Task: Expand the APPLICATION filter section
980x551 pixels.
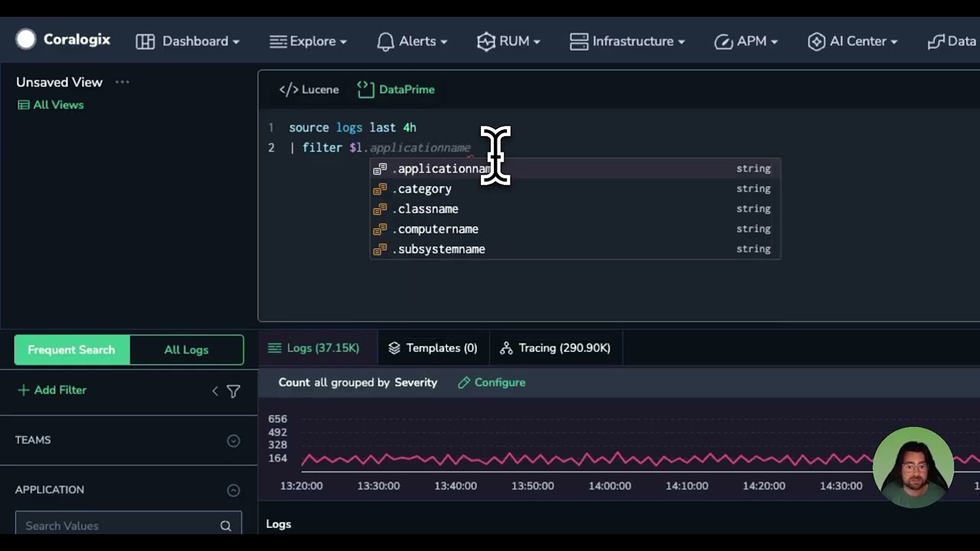Action: 234,491
